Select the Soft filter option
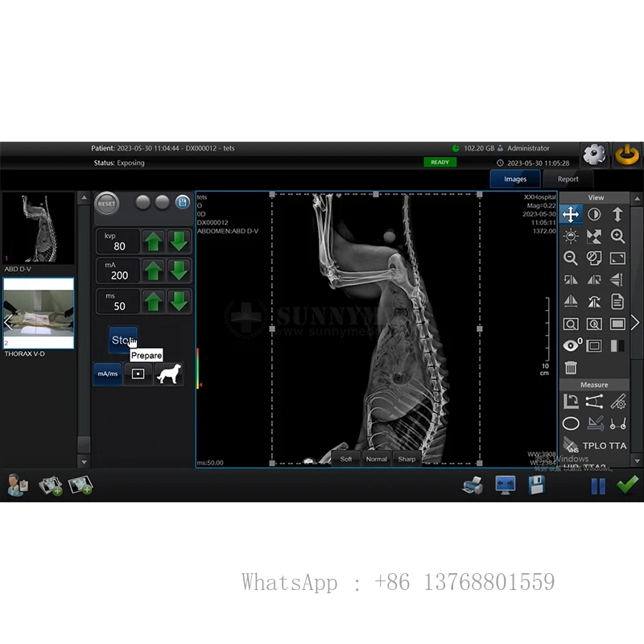644x644 pixels. pyautogui.click(x=346, y=459)
